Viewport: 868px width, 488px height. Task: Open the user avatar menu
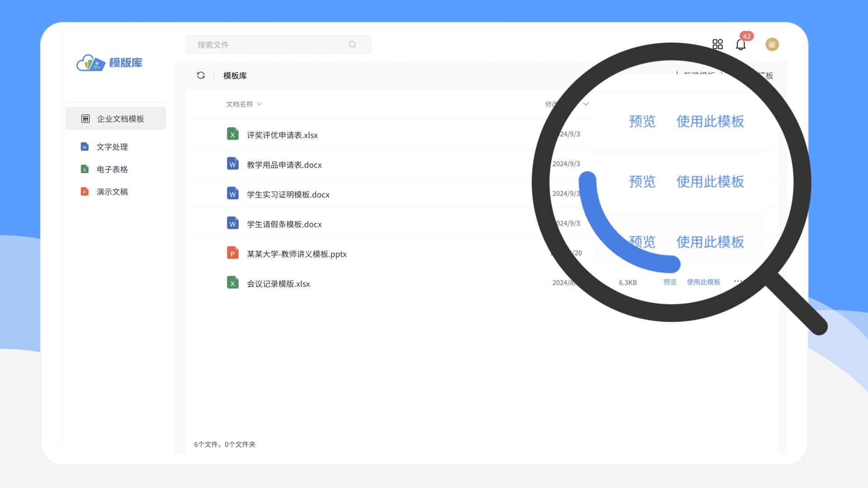click(772, 44)
